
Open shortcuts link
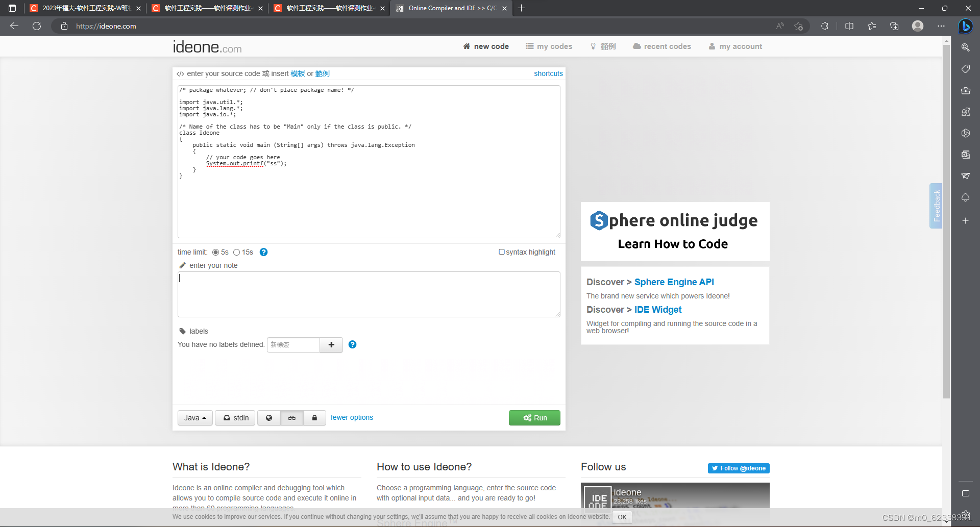[548, 73]
